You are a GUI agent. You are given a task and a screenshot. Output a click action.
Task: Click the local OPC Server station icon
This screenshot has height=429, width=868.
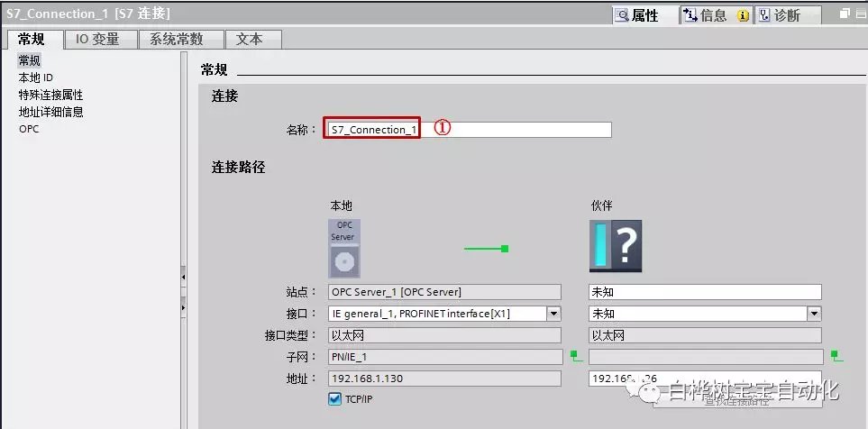[x=344, y=248]
